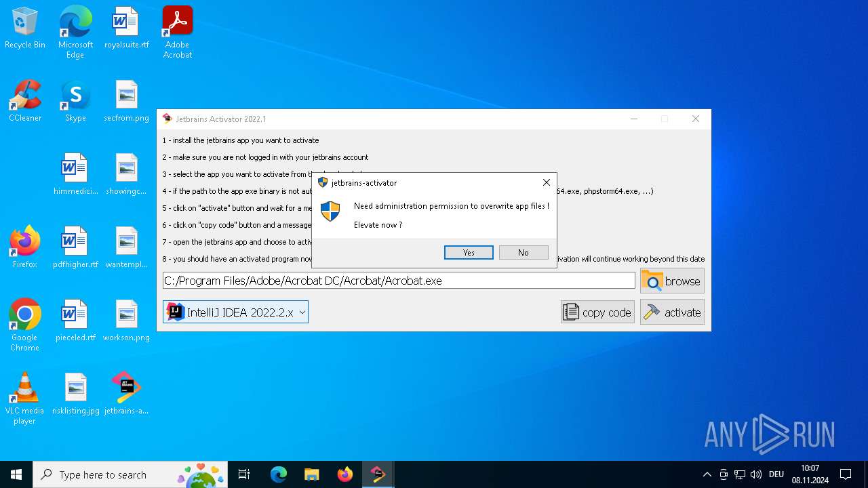868x488 pixels.
Task: Click the app exe path input field
Action: pyautogui.click(x=399, y=281)
